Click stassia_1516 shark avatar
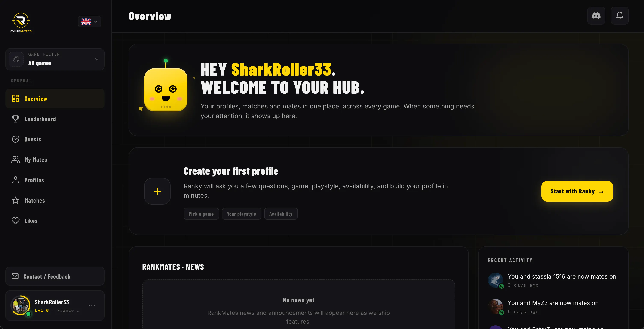Viewport: 644px width, 329px height. (x=496, y=280)
